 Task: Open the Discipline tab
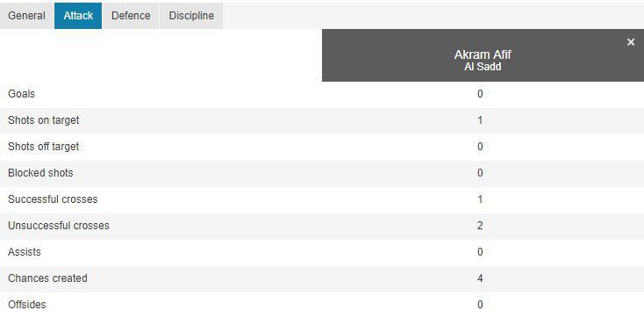tap(191, 16)
